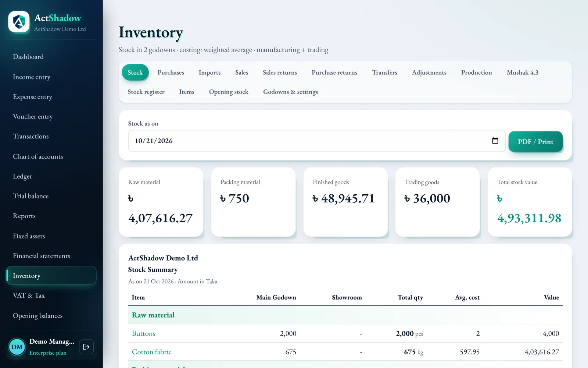Click the 4,03,616.27 value cell
The height and width of the screenshot is (368, 588).
[542, 352]
